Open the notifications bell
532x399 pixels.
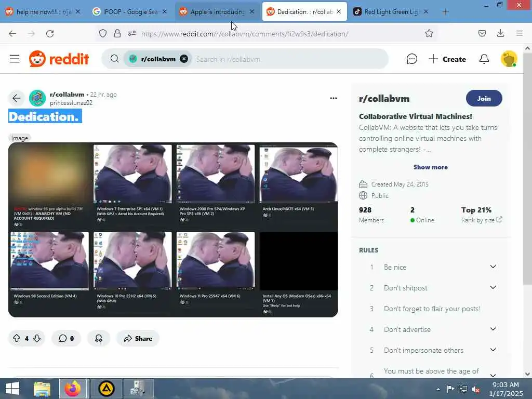tap(484, 59)
